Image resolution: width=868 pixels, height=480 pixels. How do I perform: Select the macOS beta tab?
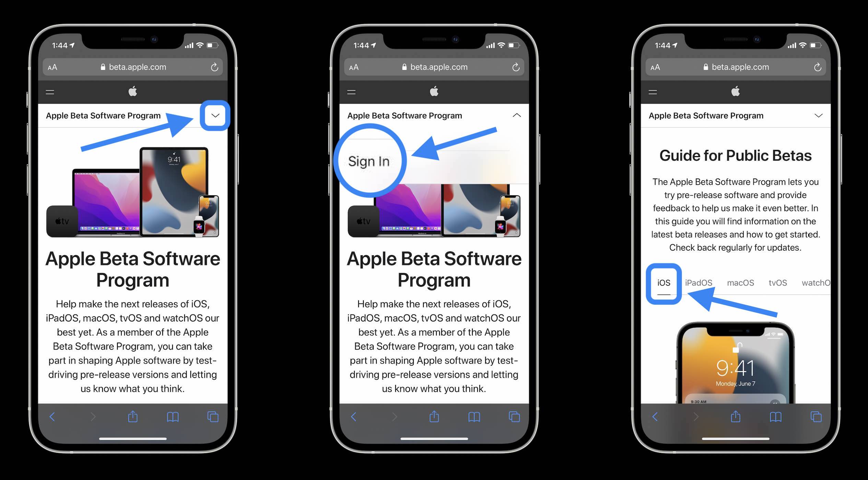pos(740,283)
